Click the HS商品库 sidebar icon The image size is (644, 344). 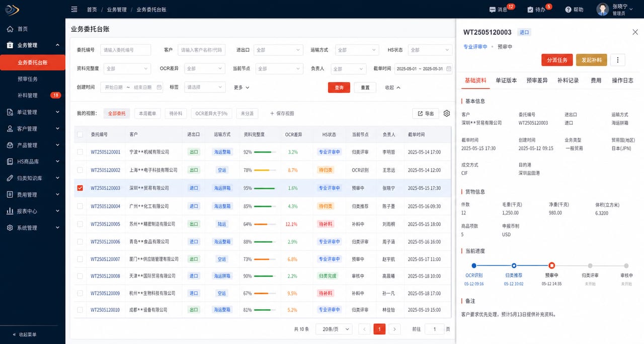[10, 161]
